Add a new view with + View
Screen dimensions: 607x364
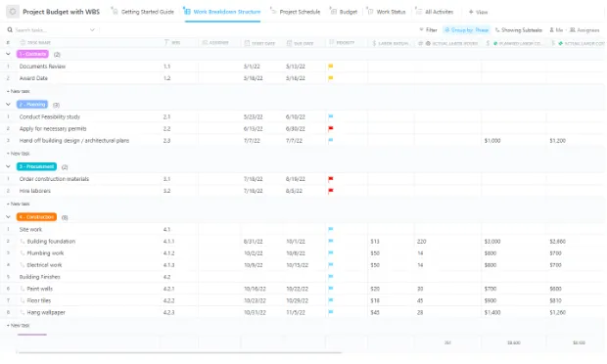(478, 12)
